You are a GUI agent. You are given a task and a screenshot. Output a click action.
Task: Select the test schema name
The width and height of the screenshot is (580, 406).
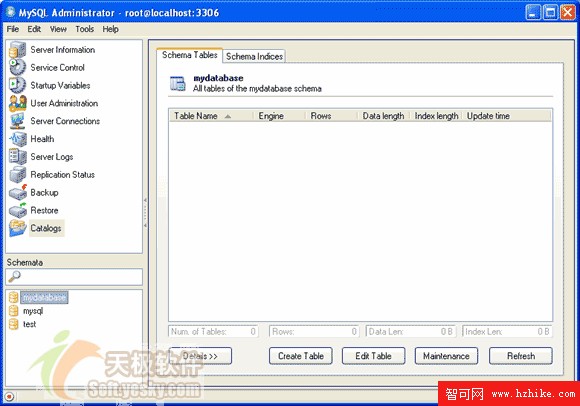point(30,324)
